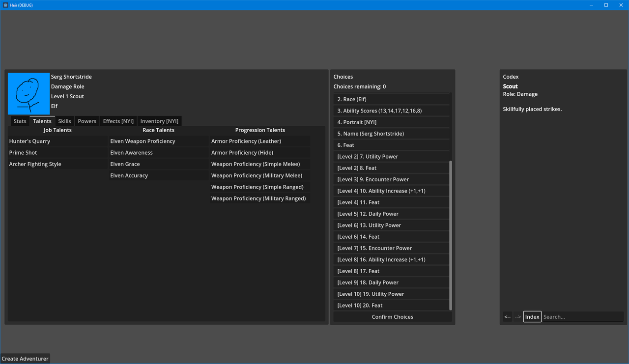
Task: Open the Effects [NYI] tab
Action: tap(118, 121)
